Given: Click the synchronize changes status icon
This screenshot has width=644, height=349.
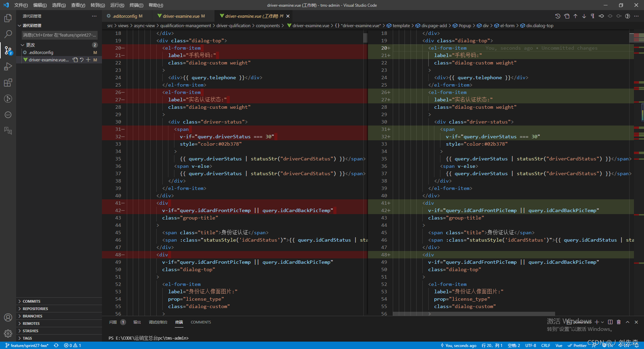Looking at the screenshot, I should pyautogui.click(x=56, y=345).
